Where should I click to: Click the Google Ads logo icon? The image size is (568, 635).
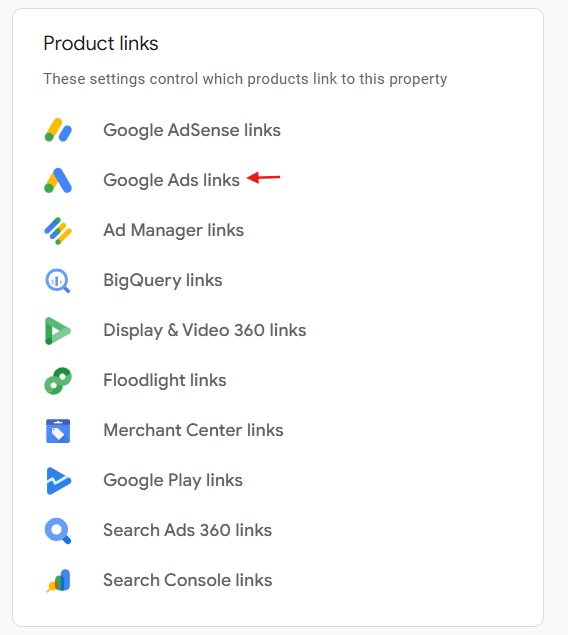(x=58, y=180)
